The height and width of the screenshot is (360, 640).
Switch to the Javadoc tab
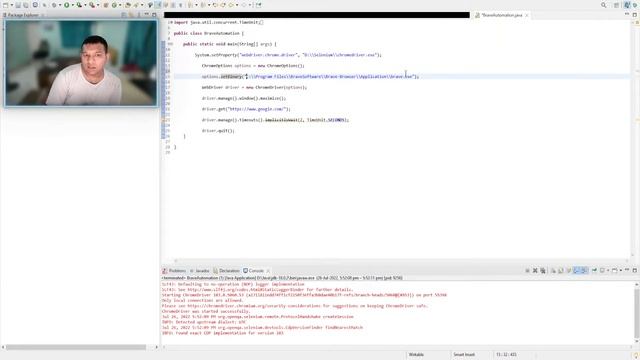pyautogui.click(x=200, y=271)
